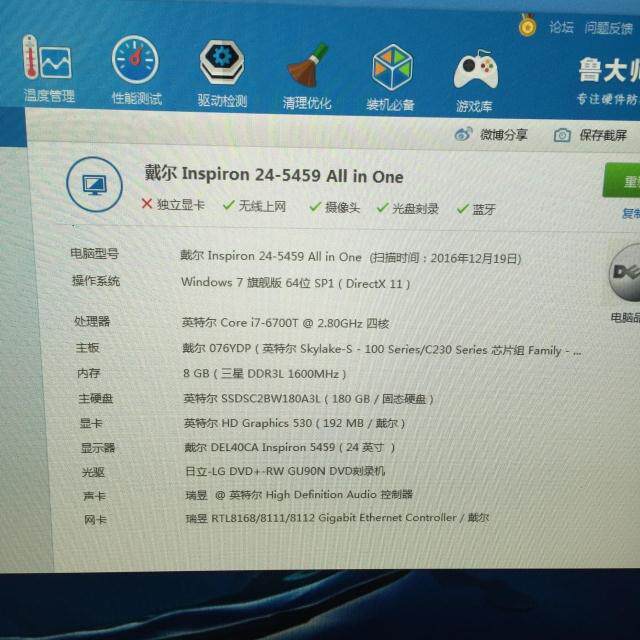Viewport: 640px width, 640px height.
Task: Click the 光驱 row label
Action: pyautogui.click(x=93, y=472)
